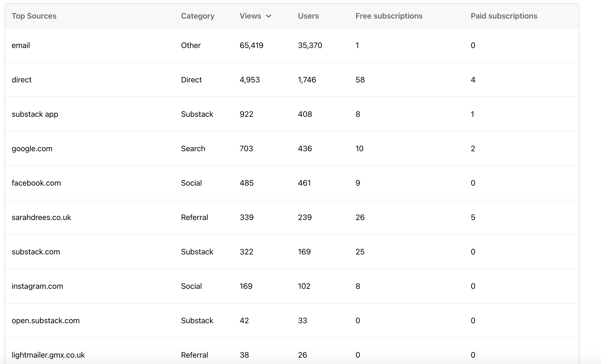The height and width of the screenshot is (364, 601).
Task: Toggle Views sort order descending
Action: pyautogui.click(x=250, y=16)
